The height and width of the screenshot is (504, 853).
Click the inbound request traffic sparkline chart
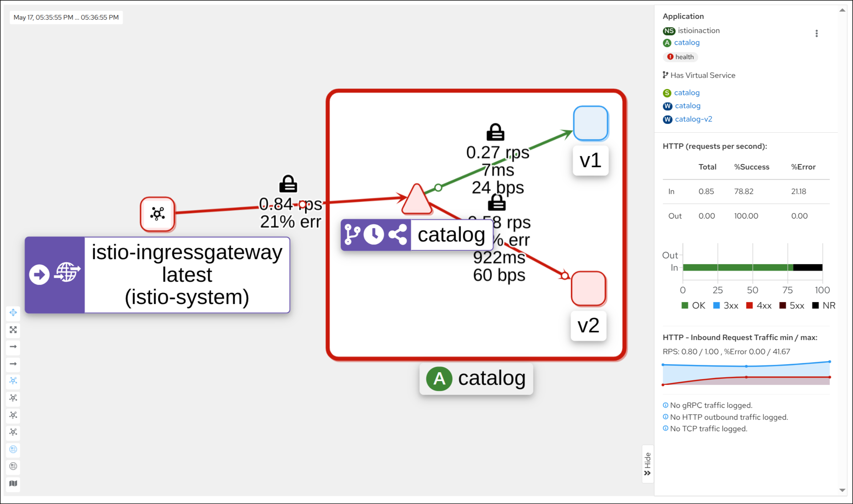point(746,373)
